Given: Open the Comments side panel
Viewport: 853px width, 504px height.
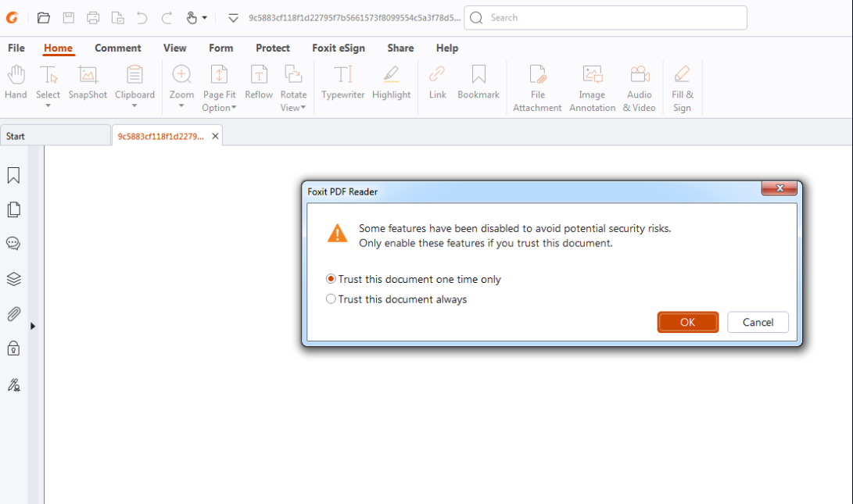Looking at the screenshot, I should tap(13, 243).
